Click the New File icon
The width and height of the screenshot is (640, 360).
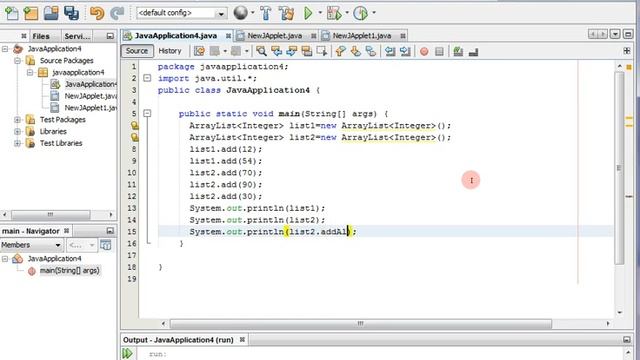11,13
